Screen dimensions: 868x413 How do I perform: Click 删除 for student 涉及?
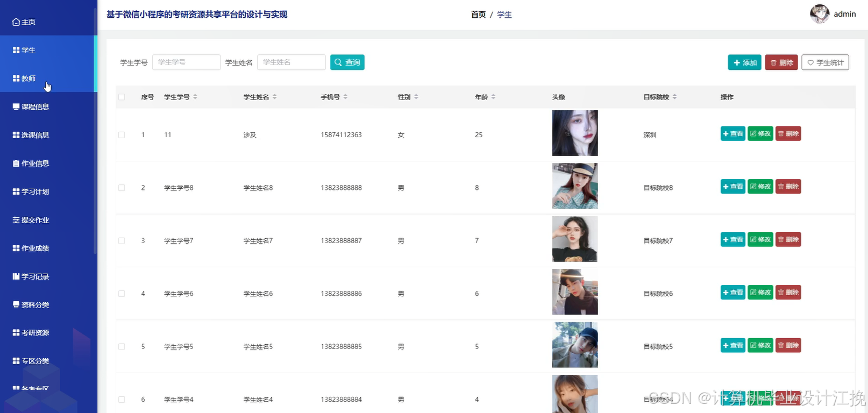coord(788,133)
